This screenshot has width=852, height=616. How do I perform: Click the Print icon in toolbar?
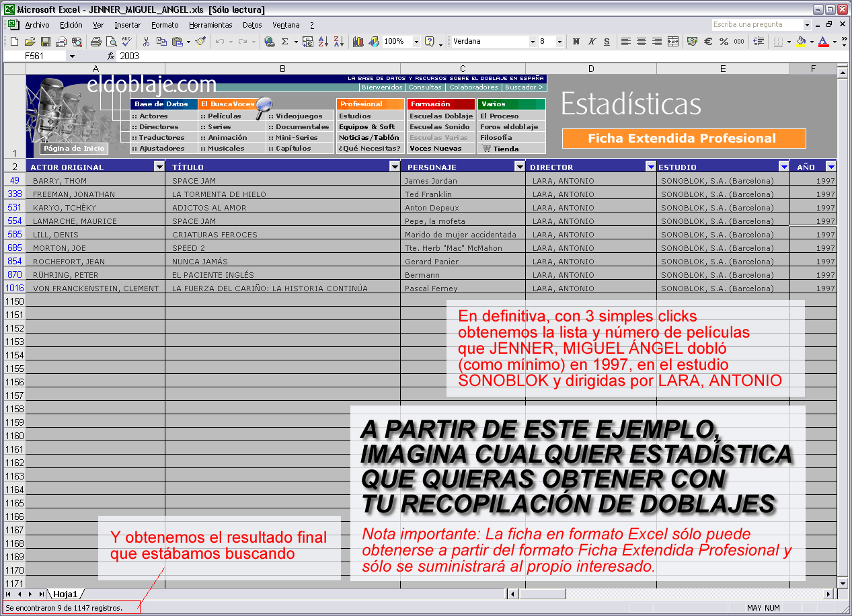(95, 42)
